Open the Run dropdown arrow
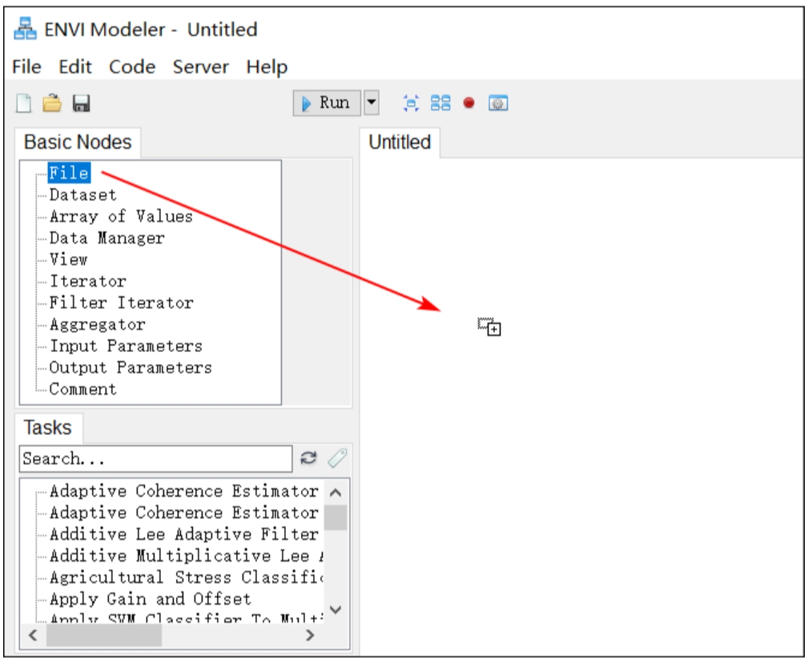Screen dimensions: 812x665 click(372, 102)
